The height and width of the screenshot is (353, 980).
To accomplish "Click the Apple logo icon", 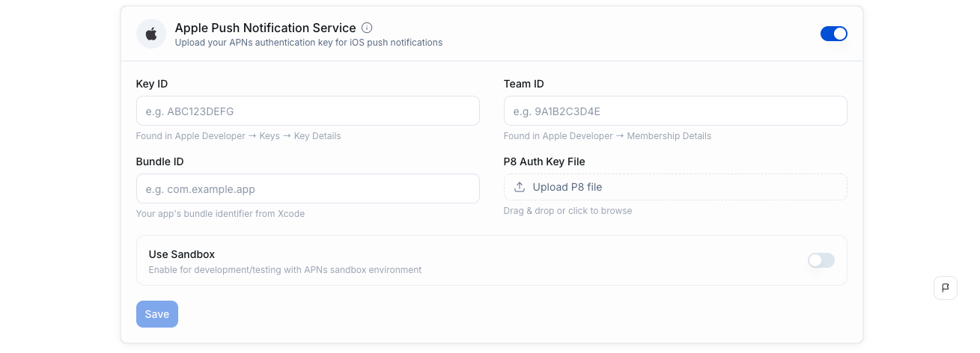I will click(151, 34).
